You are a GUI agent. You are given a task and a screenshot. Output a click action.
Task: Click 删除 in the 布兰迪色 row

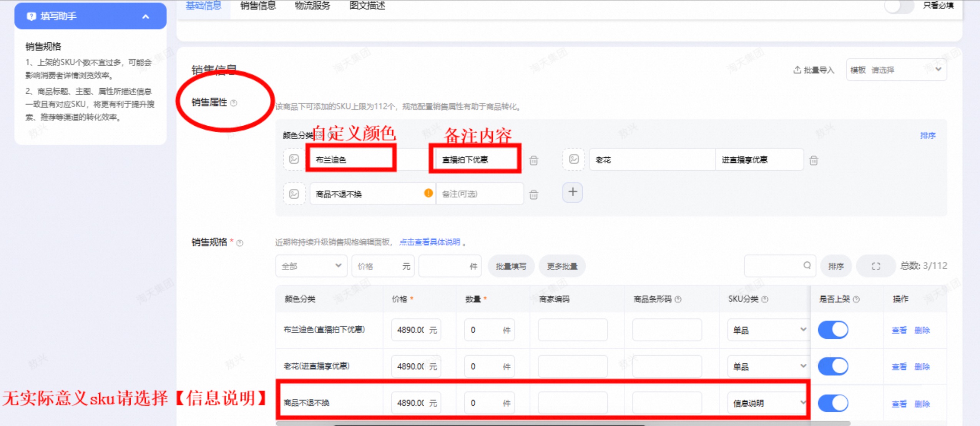pos(922,330)
